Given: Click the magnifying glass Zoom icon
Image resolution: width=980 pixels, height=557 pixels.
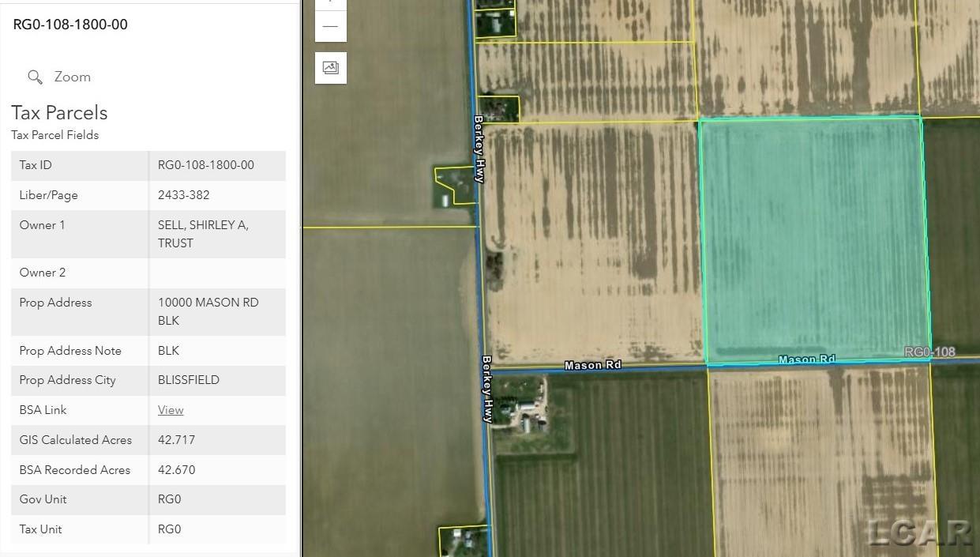Looking at the screenshot, I should click(35, 77).
